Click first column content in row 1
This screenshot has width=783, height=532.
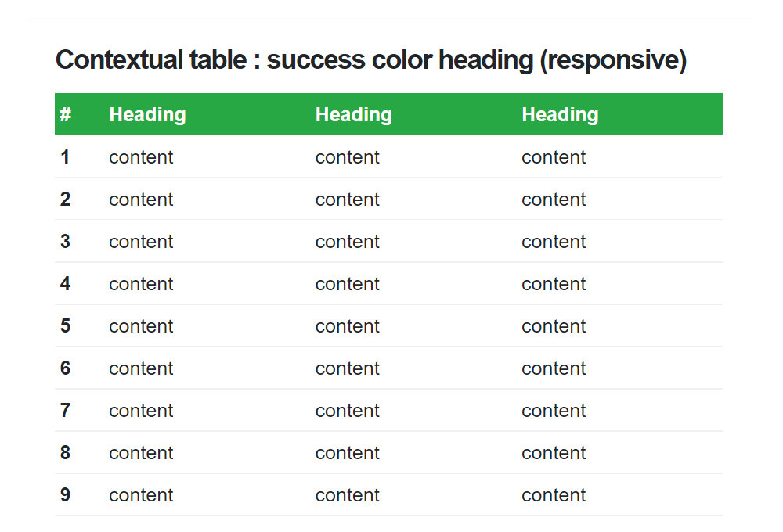(141, 157)
